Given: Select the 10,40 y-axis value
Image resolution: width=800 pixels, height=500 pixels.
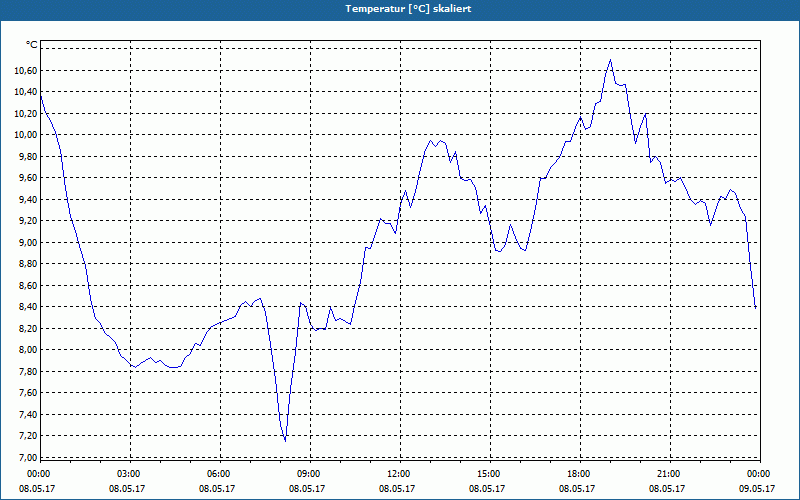Looking at the screenshot, I should click(26, 92).
